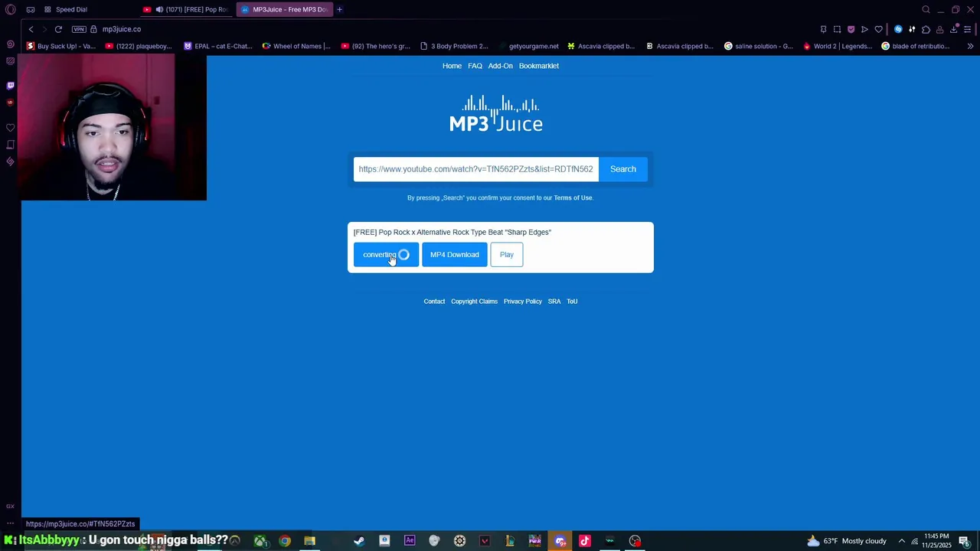Screen dimensions: 980x551
Task: Toggle the VPN badge in address bar
Action: pyautogui.click(x=79, y=29)
